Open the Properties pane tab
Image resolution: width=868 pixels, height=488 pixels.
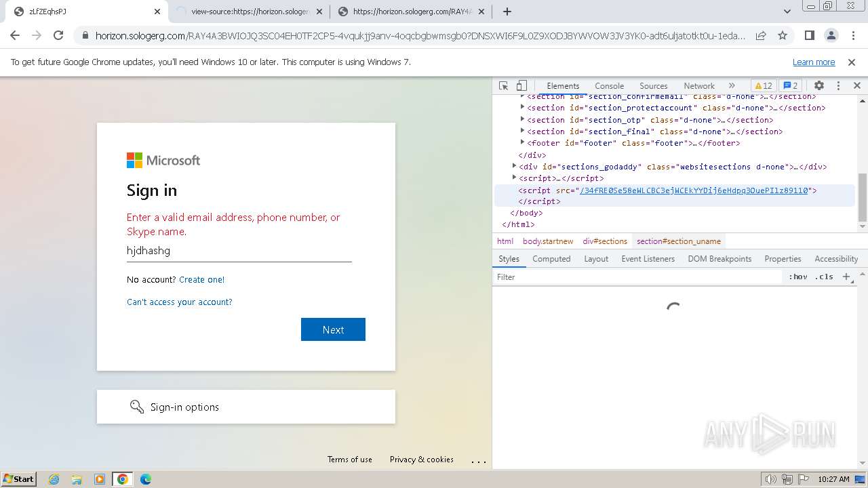tap(783, 259)
